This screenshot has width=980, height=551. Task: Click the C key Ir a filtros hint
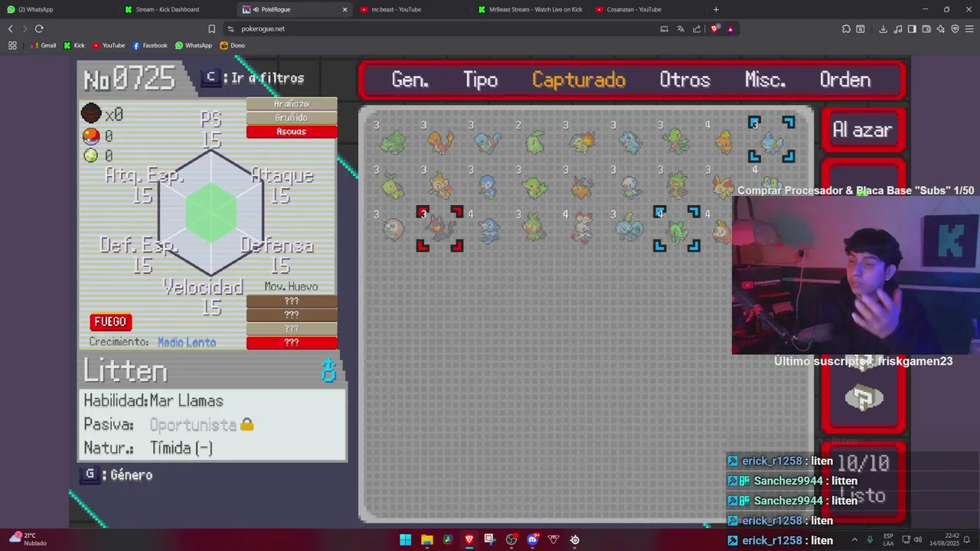253,78
